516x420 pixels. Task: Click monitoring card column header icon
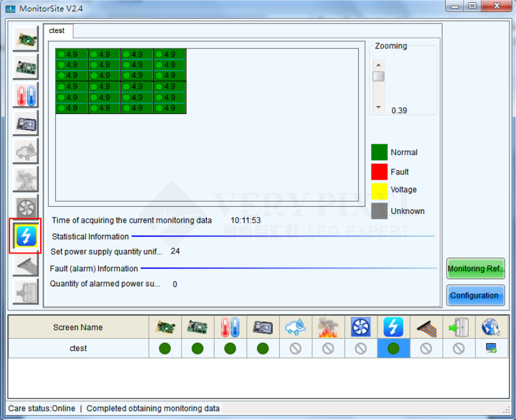click(x=262, y=327)
